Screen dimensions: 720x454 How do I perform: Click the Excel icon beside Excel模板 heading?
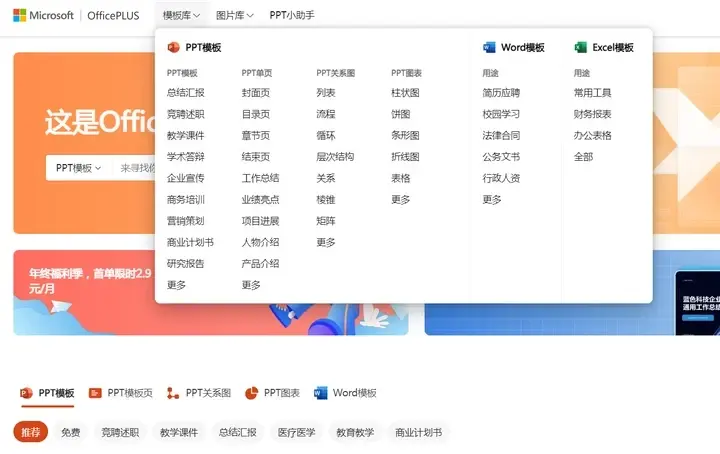tap(580, 47)
